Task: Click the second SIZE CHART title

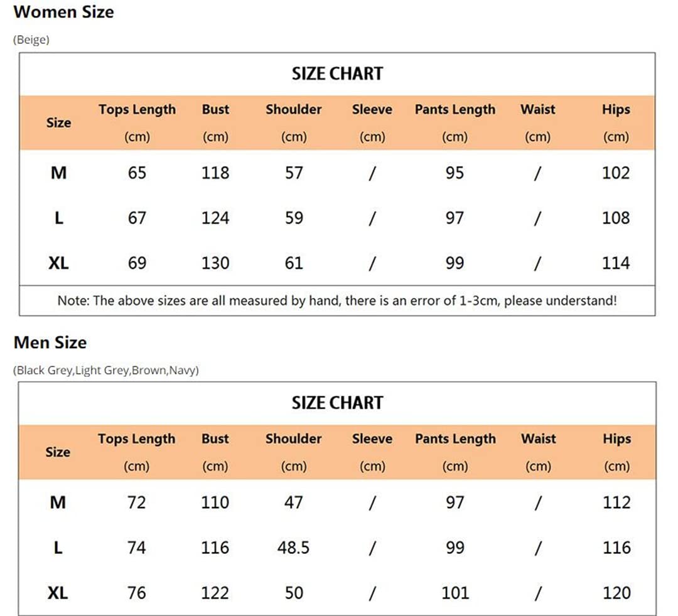Action: (x=337, y=403)
